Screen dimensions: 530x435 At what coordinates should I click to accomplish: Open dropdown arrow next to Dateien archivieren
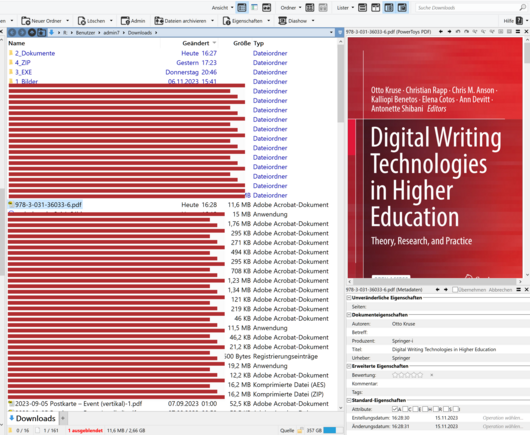213,21
